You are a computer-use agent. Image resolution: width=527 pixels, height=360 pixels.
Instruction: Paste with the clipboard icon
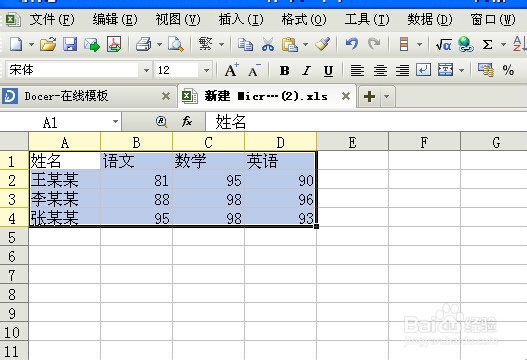290,44
